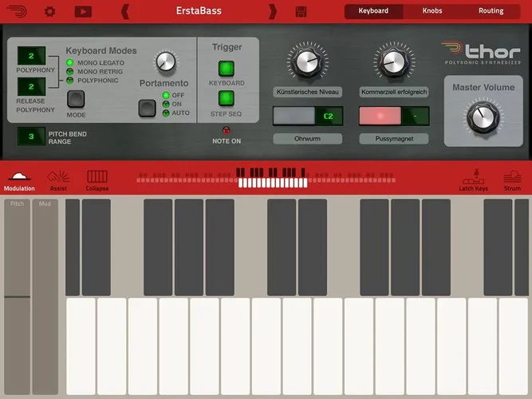The image size is (532, 399).
Task: Click the Künstlerisches Niveau knob
Action: (x=307, y=61)
